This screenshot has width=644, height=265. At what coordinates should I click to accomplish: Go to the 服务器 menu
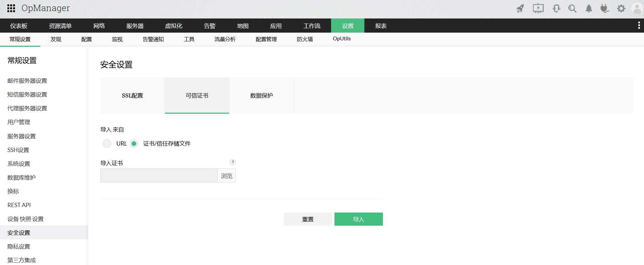(x=135, y=26)
